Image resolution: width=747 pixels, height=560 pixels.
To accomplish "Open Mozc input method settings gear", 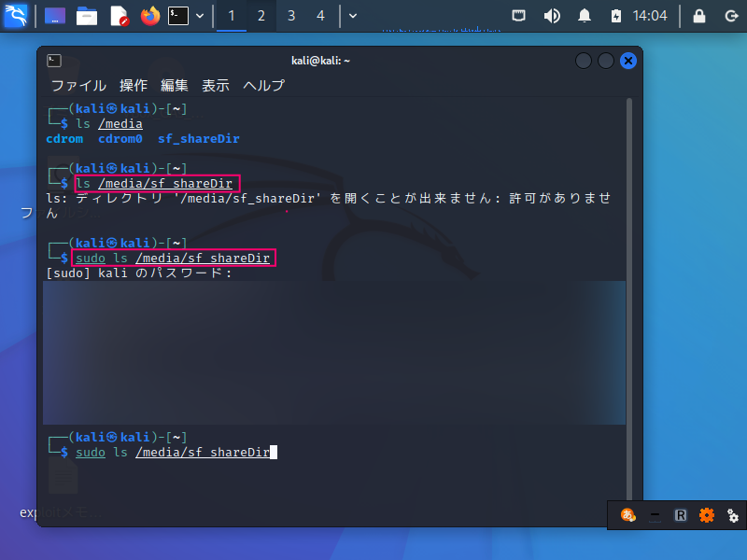I will pos(707,514).
